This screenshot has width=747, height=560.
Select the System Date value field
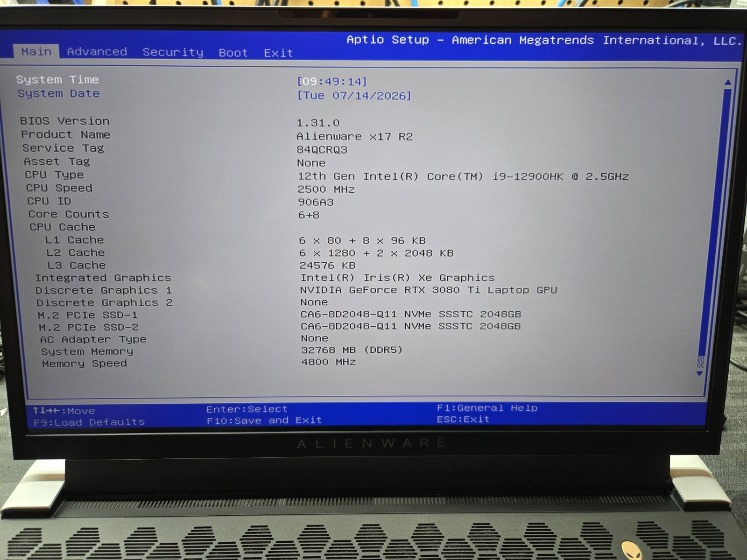click(354, 96)
